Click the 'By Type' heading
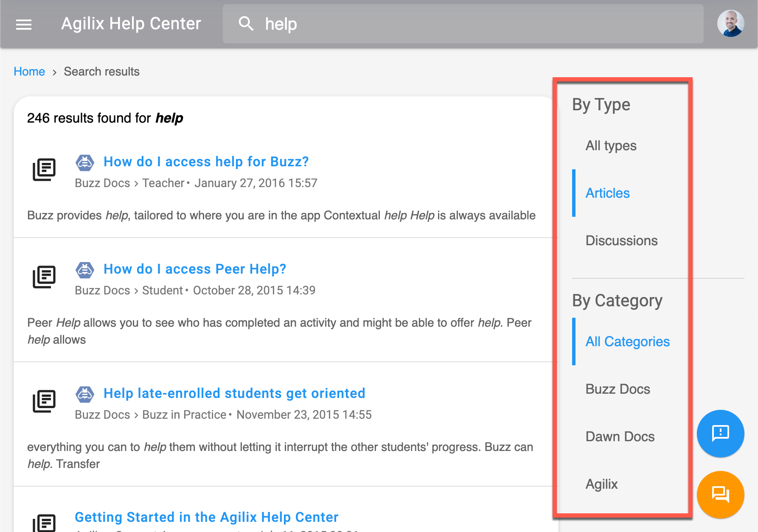This screenshot has width=758, height=532. [601, 104]
